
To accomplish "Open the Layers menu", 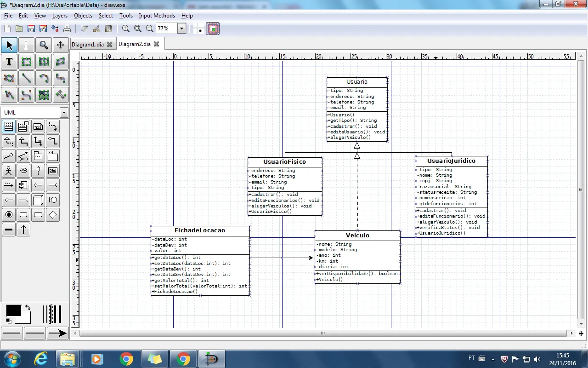I will [x=60, y=16].
